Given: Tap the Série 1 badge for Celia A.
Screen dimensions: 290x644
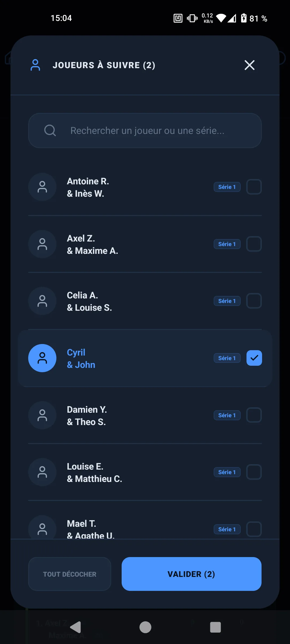Looking at the screenshot, I should pyautogui.click(x=227, y=301).
